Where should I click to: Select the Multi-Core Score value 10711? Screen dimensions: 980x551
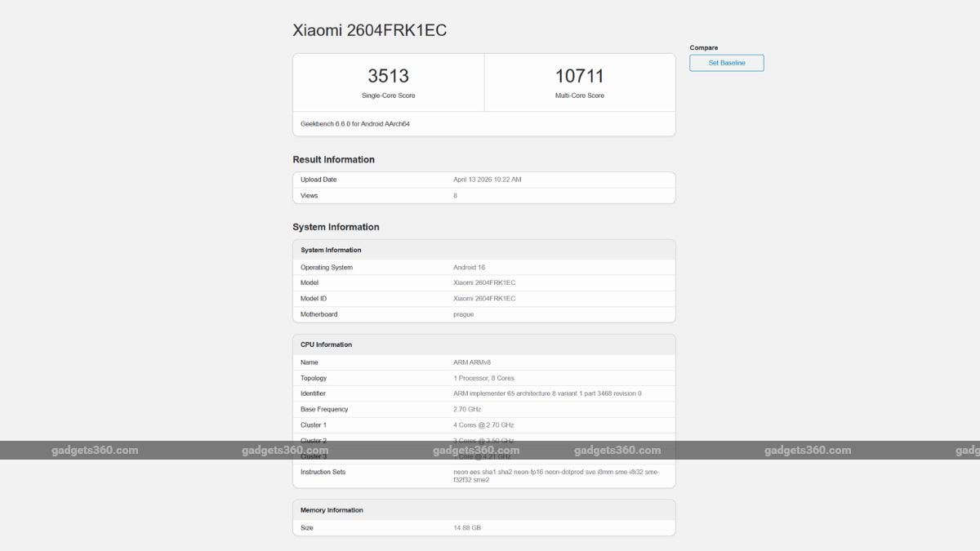pos(580,76)
